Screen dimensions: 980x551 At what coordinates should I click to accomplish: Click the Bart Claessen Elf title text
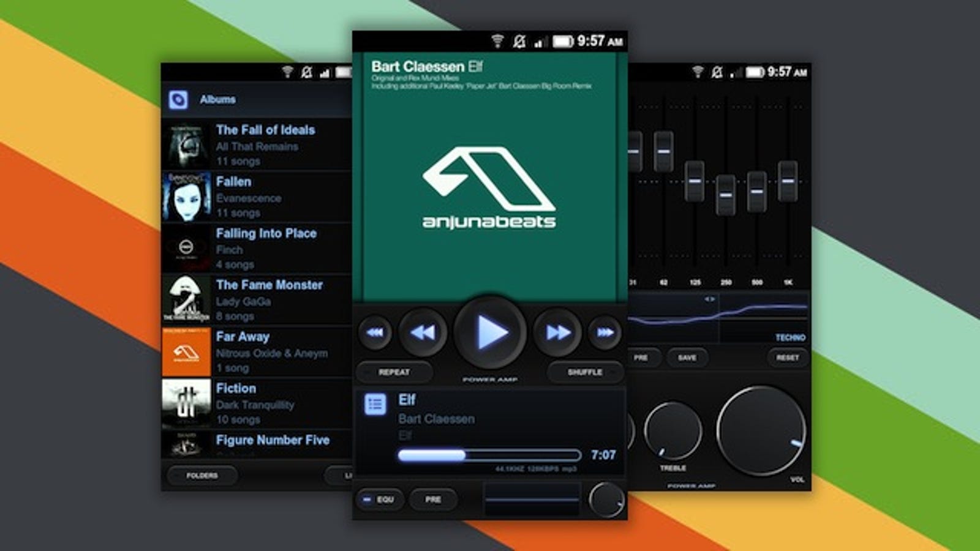click(427, 66)
